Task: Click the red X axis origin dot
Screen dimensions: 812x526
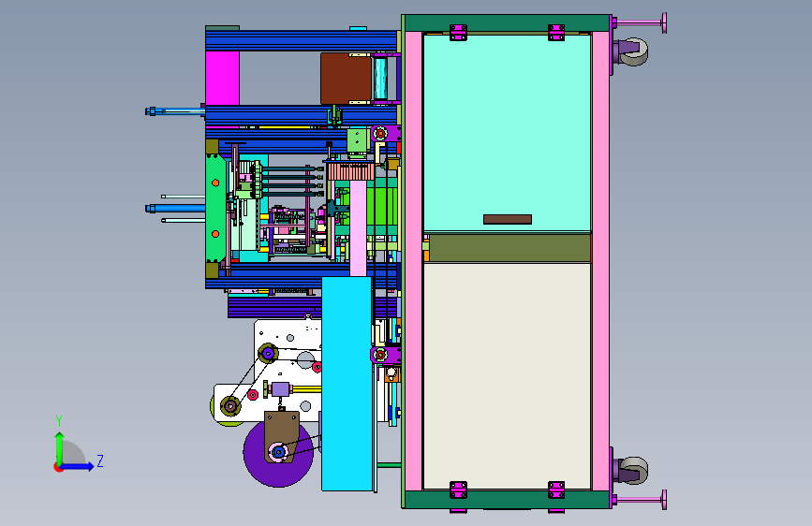Action: 57,467
